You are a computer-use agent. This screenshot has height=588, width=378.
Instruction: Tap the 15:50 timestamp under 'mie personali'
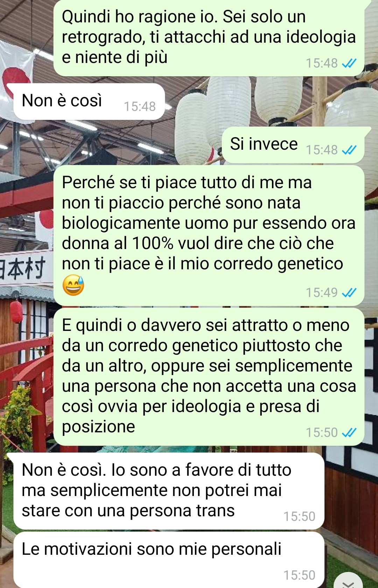tap(299, 575)
